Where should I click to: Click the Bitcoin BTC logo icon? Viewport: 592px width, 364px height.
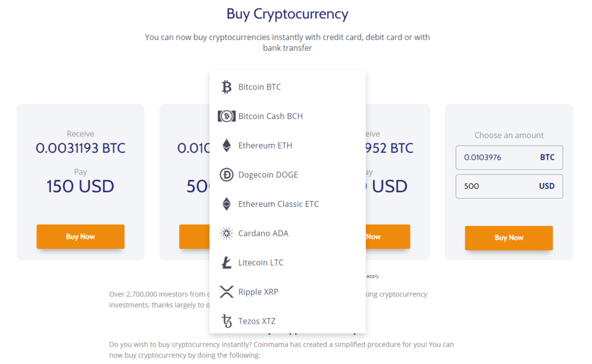tap(227, 87)
